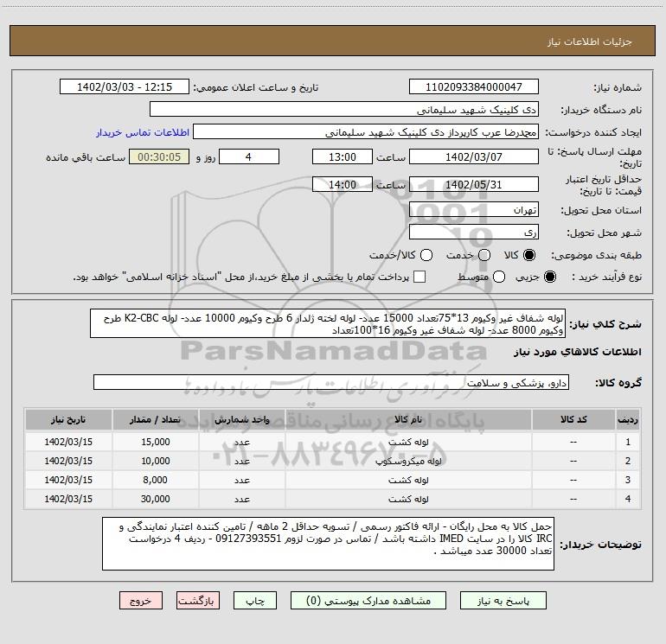
Task: Click the request creator field محمدرضا عرب
Action: 366,132
